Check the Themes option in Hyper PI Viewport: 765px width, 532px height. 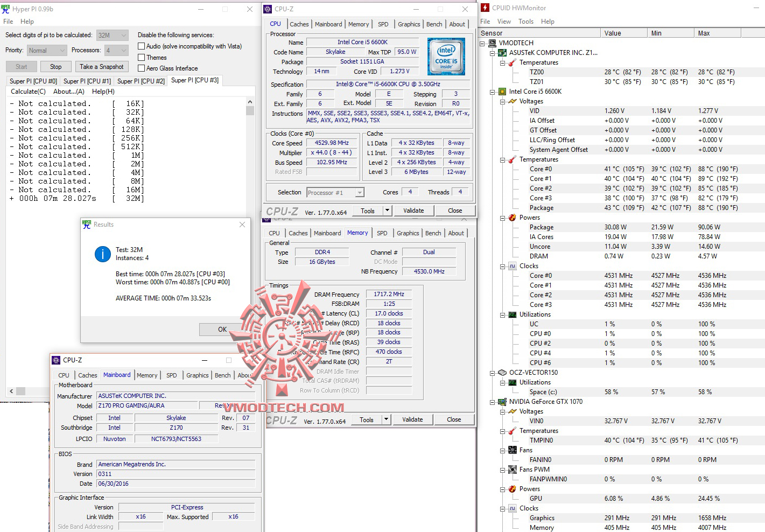coord(142,57)
